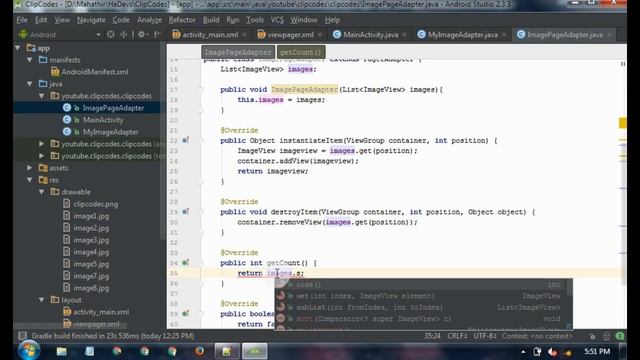
Task: Open the project panel settings gear
Action: click(142, 35)
